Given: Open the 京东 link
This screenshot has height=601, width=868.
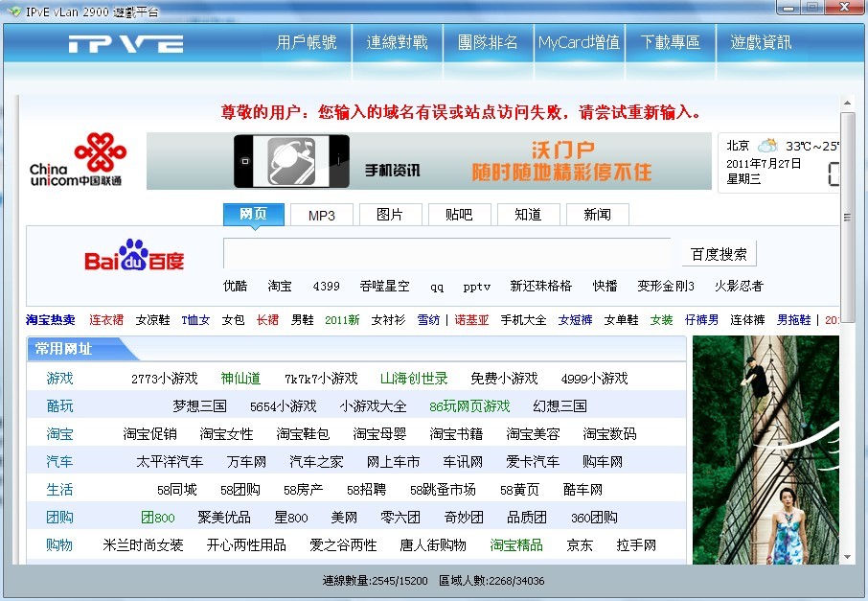Looking at the screenshot, I should pyautogui.click(x=580, y=545).
